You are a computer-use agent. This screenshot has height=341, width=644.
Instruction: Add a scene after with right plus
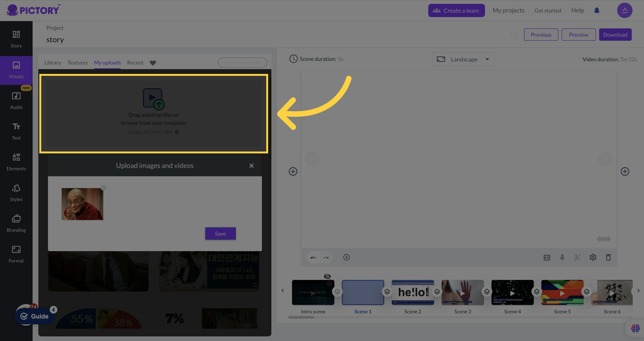625,171
